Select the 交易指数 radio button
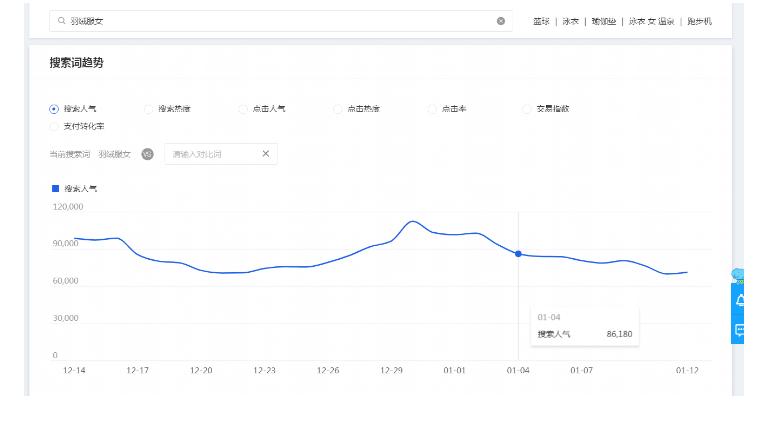The image size is (766, 430). (x=527, y=109)
